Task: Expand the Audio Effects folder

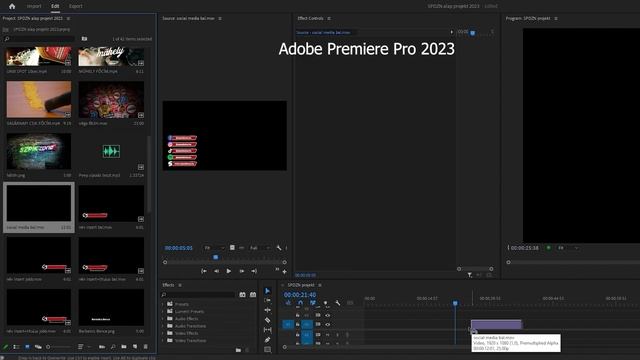Action: click(163, 319)
